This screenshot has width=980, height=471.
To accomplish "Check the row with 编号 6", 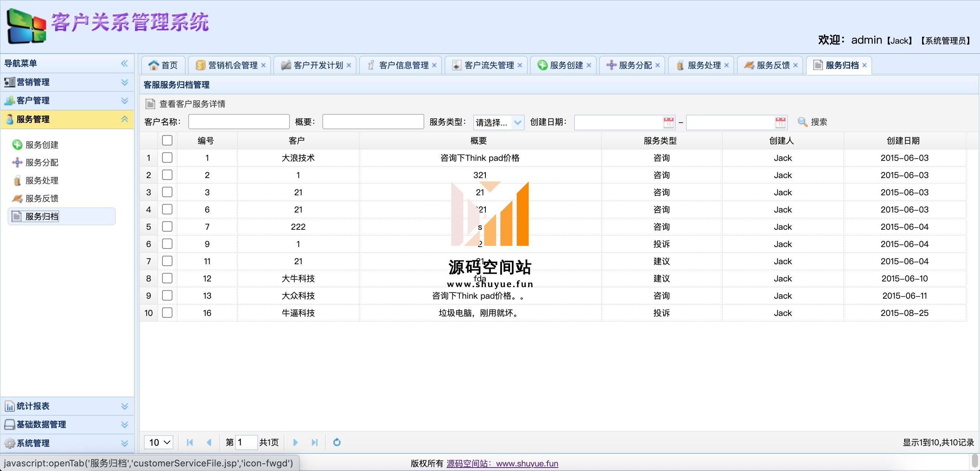I will coord(167,209).
